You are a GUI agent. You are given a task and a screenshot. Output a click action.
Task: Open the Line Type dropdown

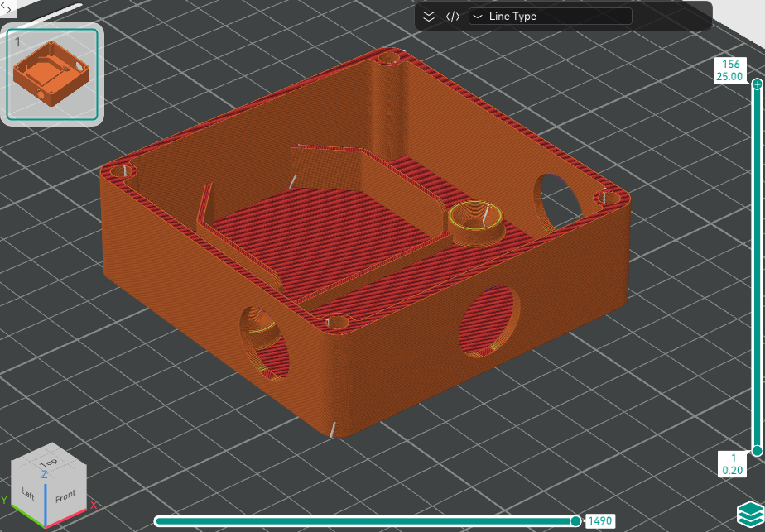click(551, 16)
